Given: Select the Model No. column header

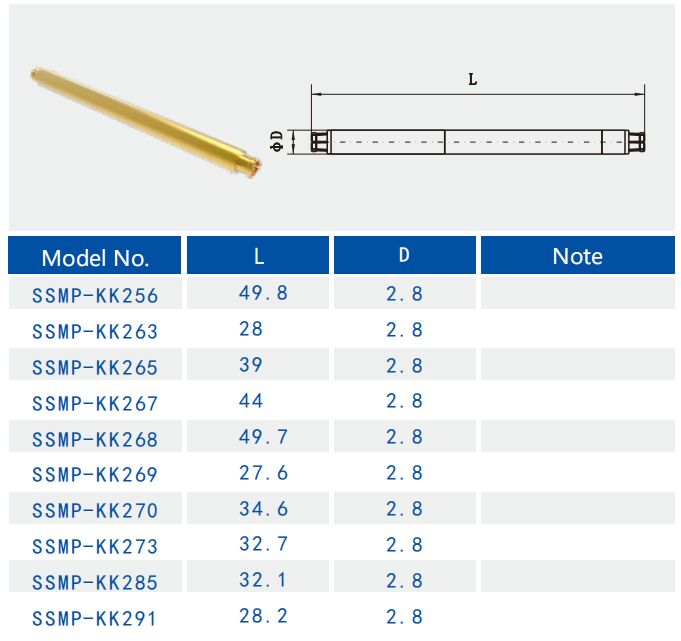Looking at the screenshot, I should coord(95,257).
